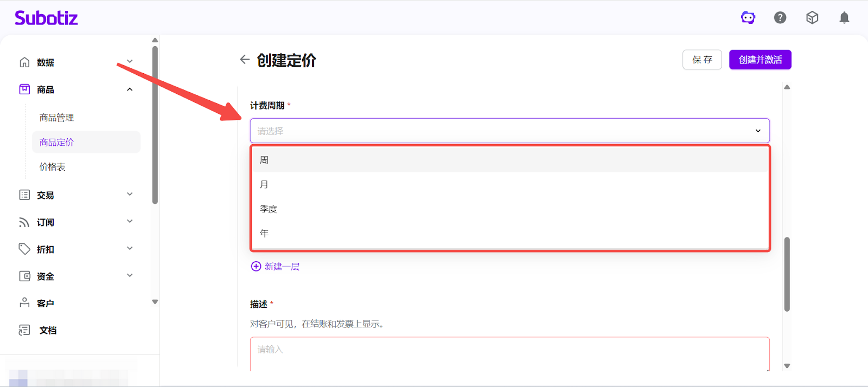This screenshot has height=387, width=868.
Task: Open the 计费周期 dropdown field
Action: point(509,131)
